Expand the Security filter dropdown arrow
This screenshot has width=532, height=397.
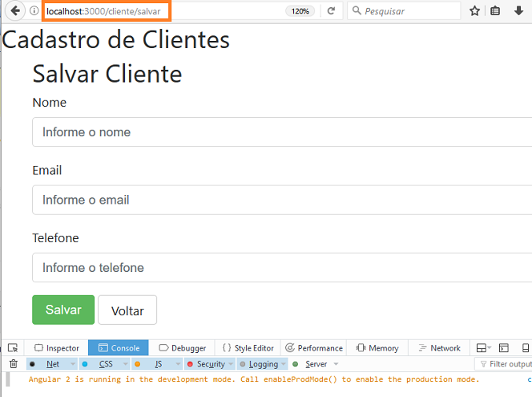coord(231,364)
